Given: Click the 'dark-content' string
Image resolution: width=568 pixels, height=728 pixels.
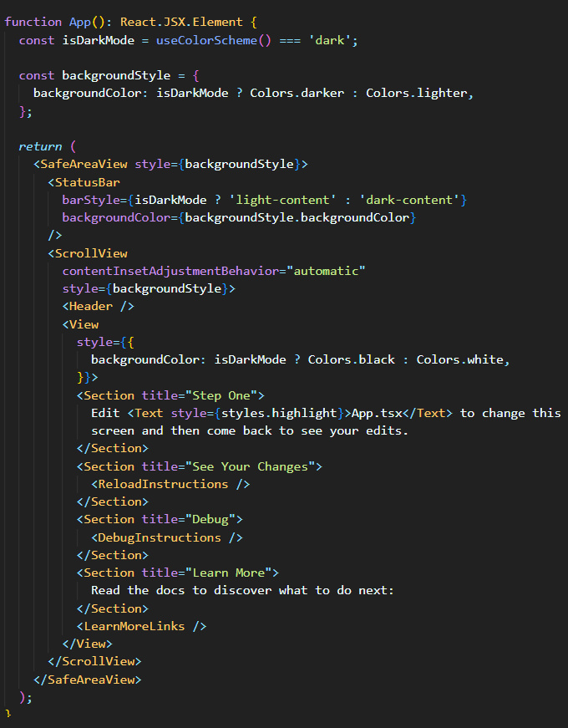Looking at the screenshot, I should tap(409, 200).
